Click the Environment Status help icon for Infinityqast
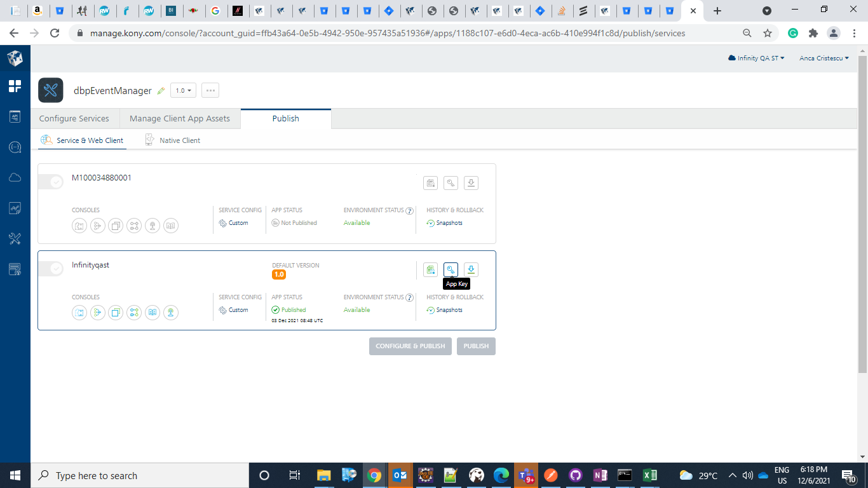The image size is (868, 488). (410, 297)
